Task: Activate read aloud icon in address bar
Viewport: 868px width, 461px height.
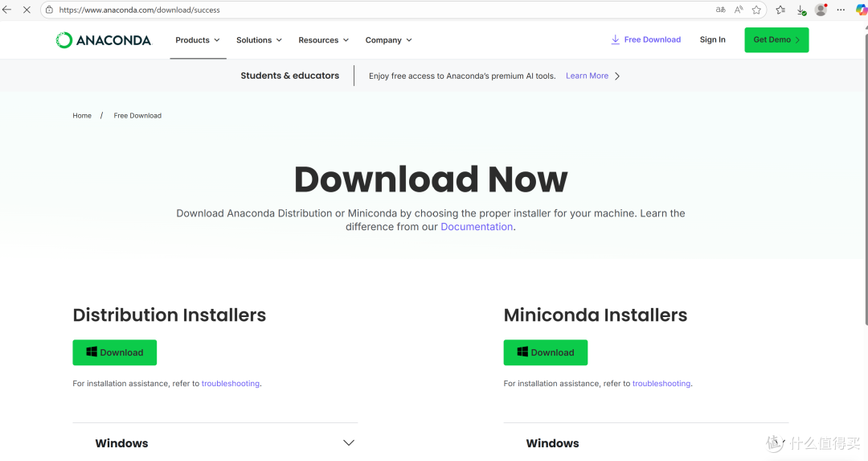Action: [739, 10]
